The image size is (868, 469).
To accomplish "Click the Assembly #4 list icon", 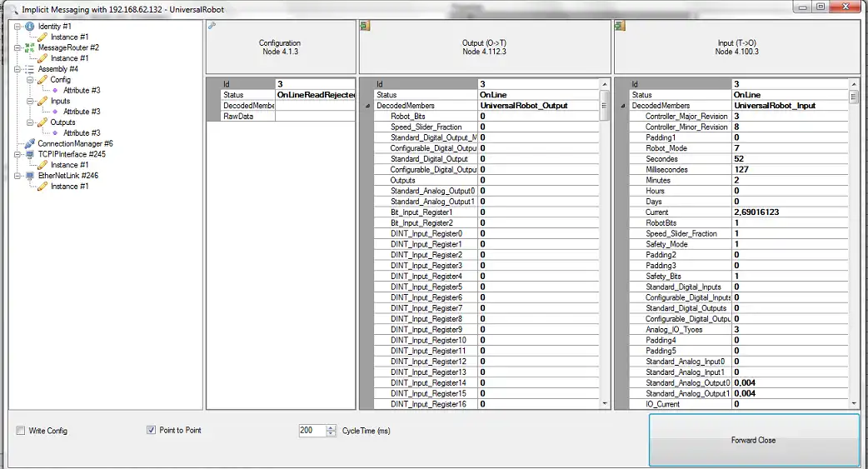I will pos(30,69).
